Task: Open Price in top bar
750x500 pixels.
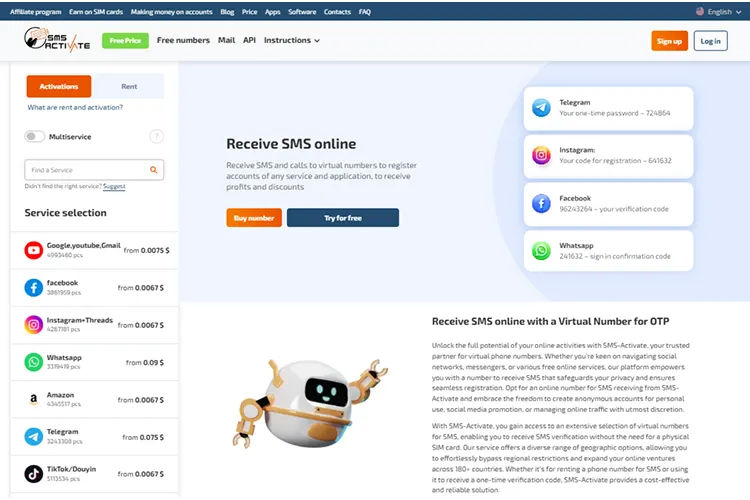Action: click(249, 12)
